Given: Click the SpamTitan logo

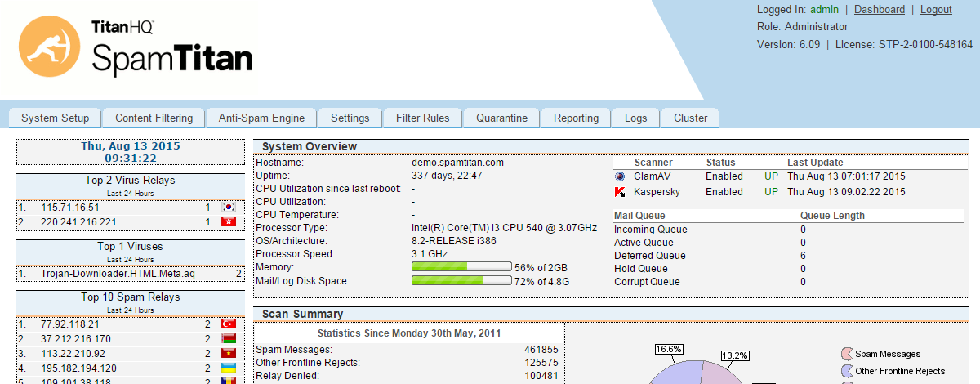Looking at the screenshot, I should click(136, 50).
